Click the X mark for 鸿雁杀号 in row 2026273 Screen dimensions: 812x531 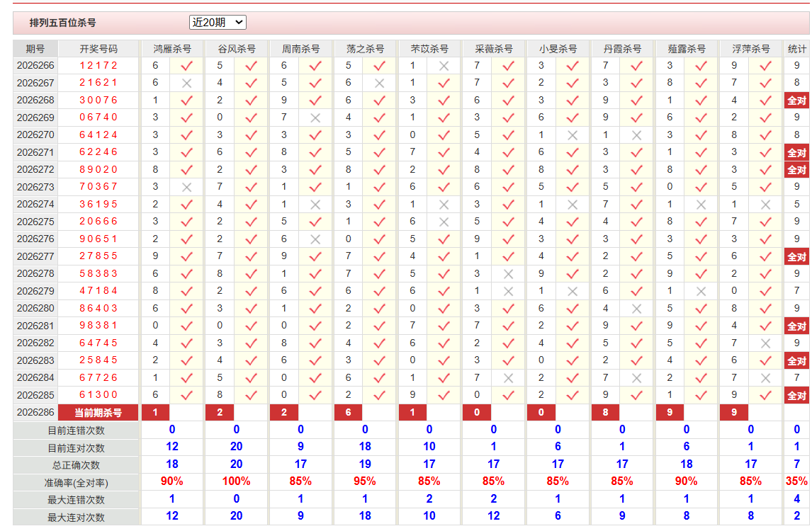187,187
